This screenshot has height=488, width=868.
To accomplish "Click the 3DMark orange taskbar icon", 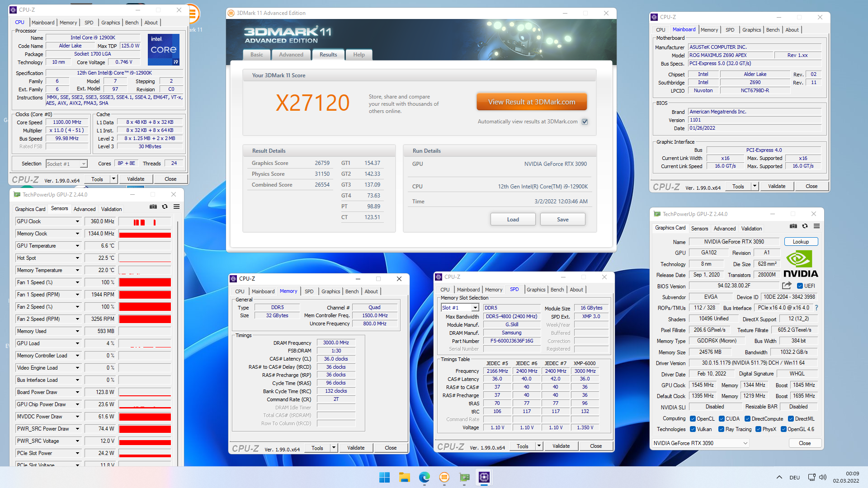I will coord(444,477).
